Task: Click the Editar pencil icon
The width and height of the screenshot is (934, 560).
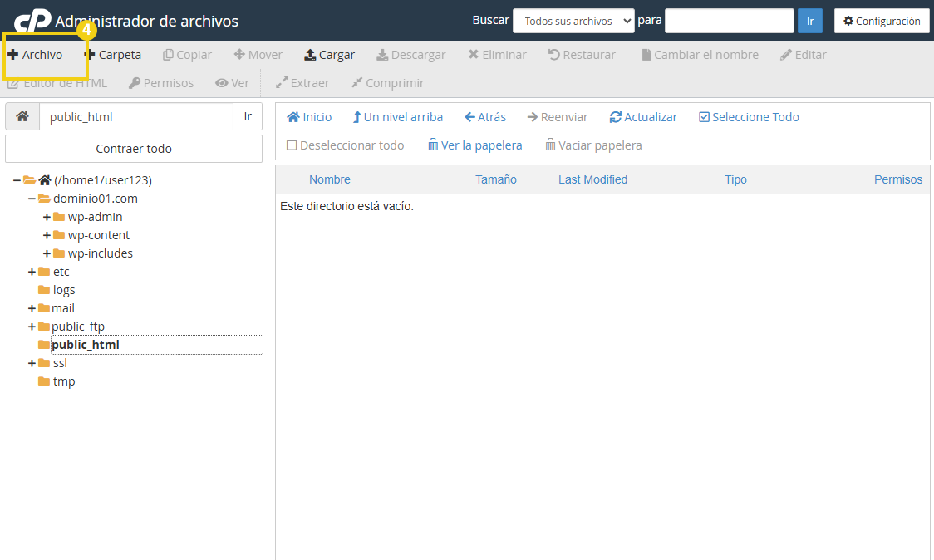Action: 786,55
